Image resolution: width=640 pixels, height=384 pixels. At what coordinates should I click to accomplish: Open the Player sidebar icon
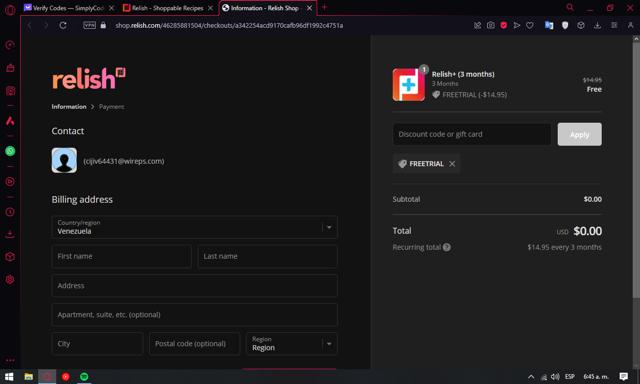(x=10, y=182)
